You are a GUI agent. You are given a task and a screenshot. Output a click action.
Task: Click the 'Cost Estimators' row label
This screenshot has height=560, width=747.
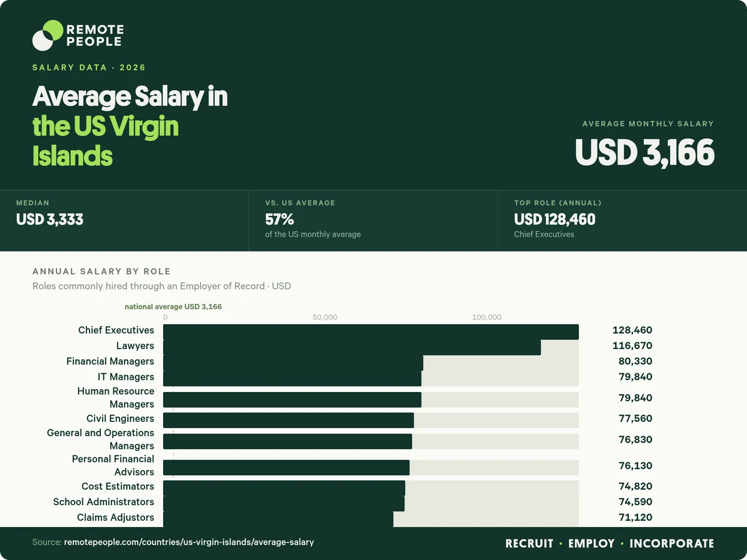pyautogui.click(x=118, y=487)
